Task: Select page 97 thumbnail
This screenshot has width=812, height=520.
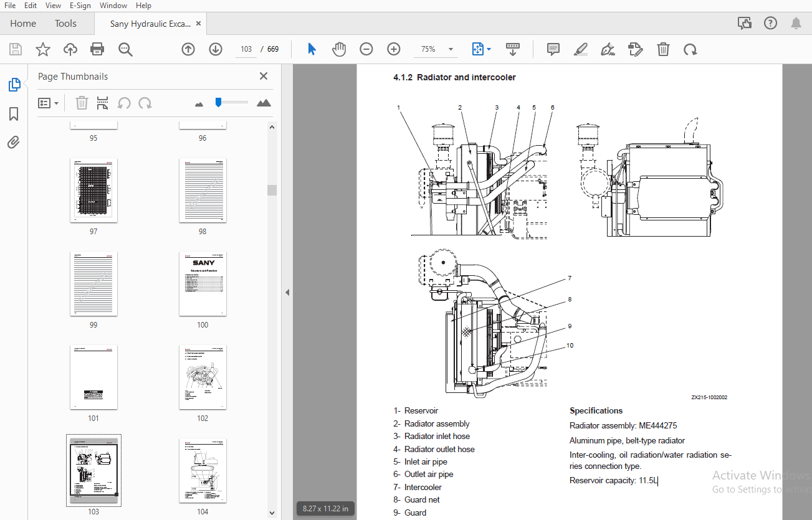Action: click(93, 190)
